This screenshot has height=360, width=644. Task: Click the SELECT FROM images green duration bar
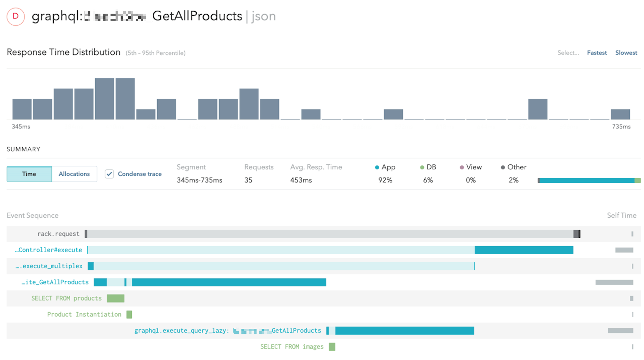coord(332,347)
